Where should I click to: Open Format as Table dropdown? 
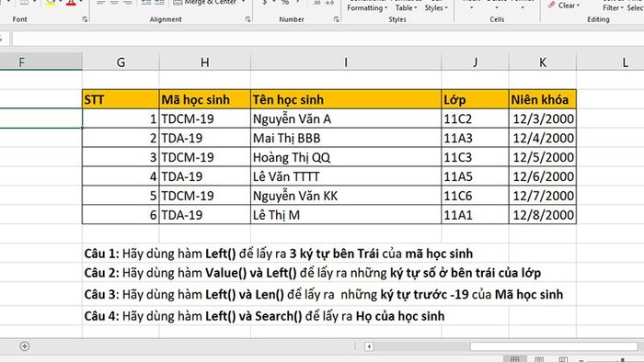[406, 6]
